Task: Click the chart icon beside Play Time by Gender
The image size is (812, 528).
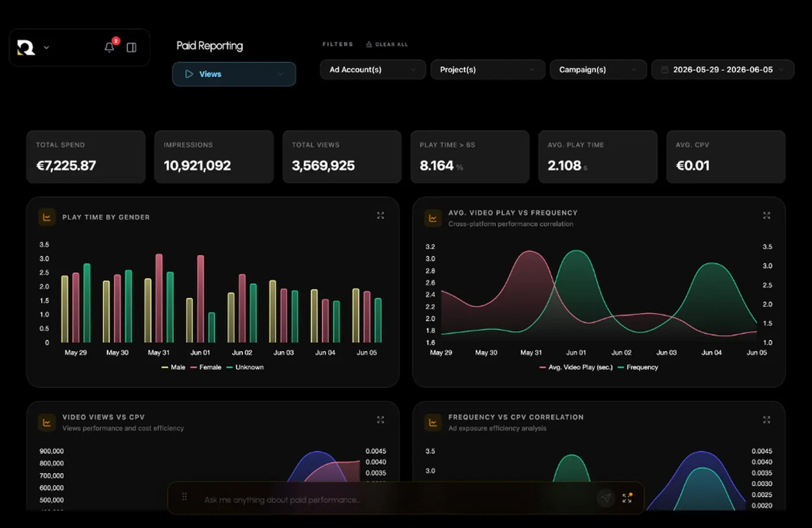Action: 47,217
